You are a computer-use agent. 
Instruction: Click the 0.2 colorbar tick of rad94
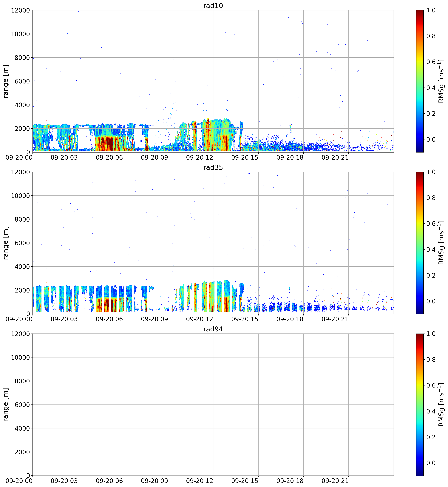point(431,437)
